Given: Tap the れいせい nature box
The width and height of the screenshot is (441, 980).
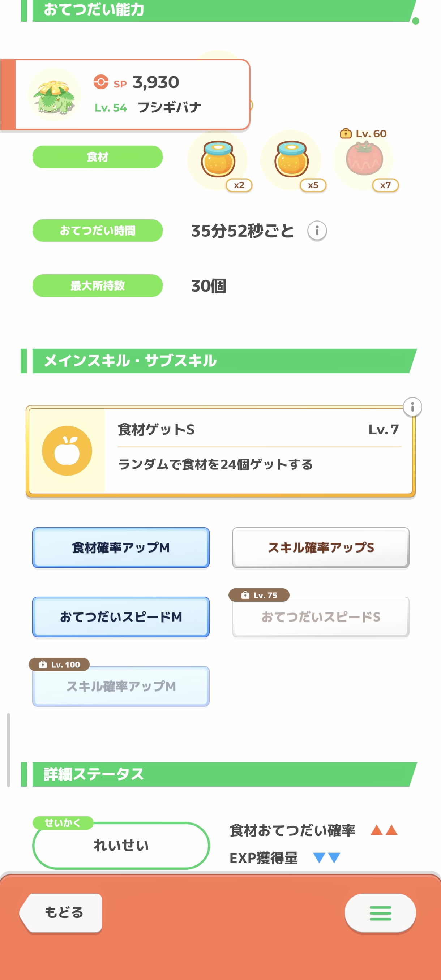Looking at the screenshot, I should (121, 845).
